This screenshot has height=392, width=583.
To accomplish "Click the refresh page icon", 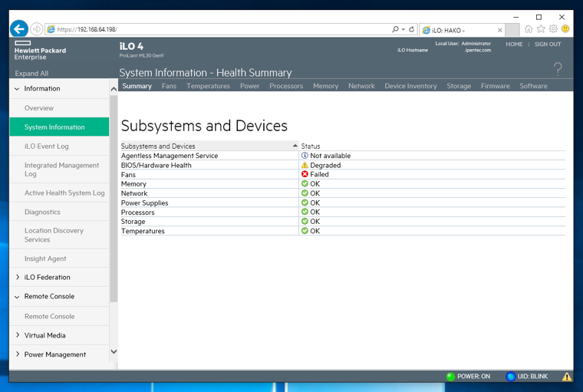I will (x=412, y=29).
